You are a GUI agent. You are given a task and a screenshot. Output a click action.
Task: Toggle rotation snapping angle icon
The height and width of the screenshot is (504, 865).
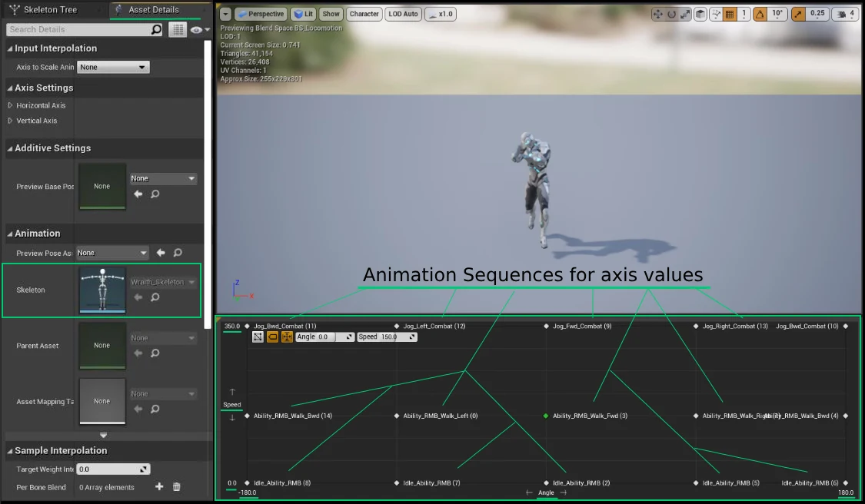click(x=760, y=14)
